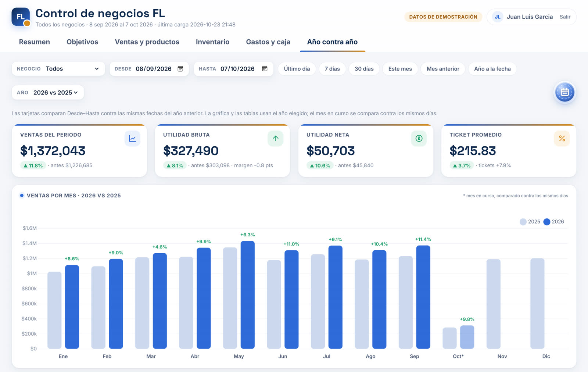The height and width of the screenshot is (372, 588).
Task: Apply the Último día range filter
Action: pos(297,69)
